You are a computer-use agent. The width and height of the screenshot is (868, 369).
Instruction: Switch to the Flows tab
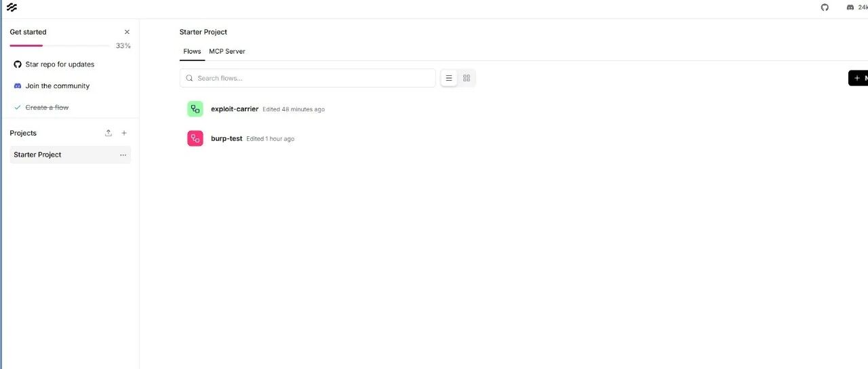point(192,52)
